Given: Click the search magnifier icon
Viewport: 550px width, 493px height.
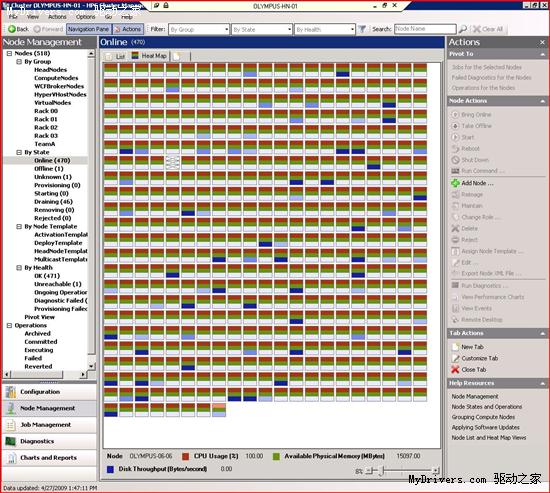Looking at the screenshot, I should (x=463, y=29).
